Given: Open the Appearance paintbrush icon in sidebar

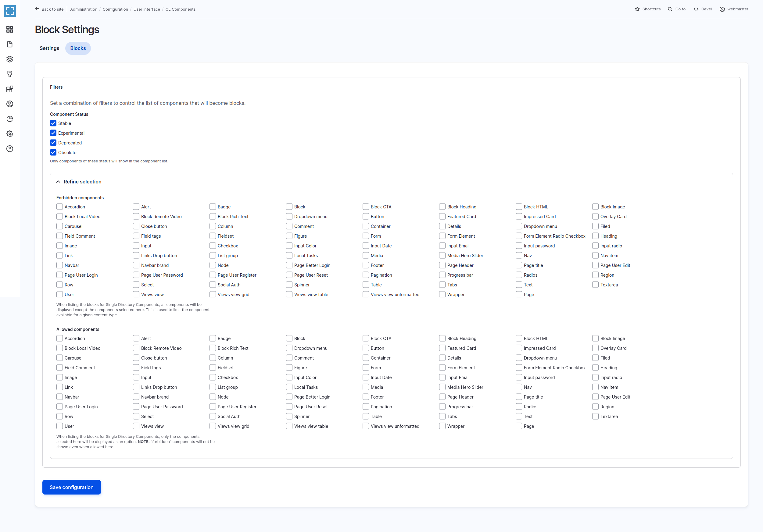Looking at the screenshot, I should click(10, 74).
